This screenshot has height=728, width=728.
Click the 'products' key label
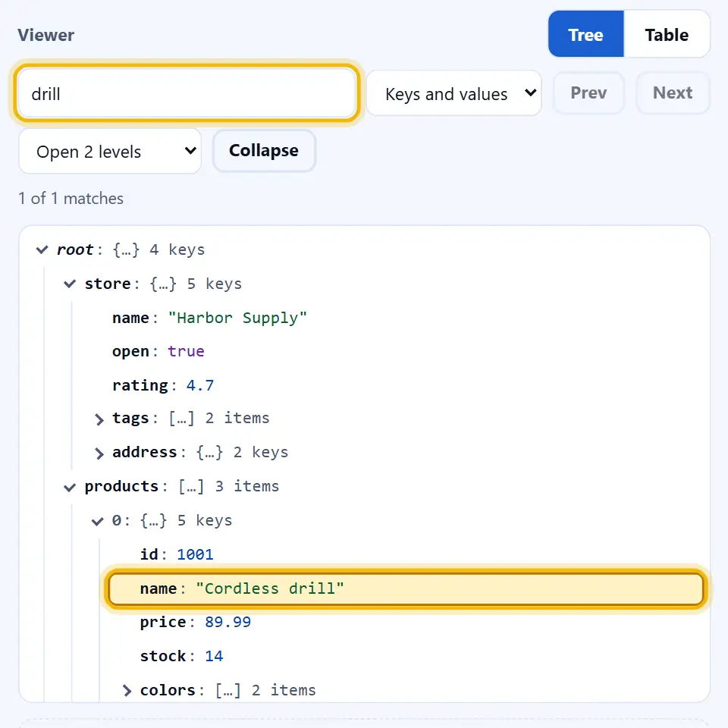(x=121, y=487)
